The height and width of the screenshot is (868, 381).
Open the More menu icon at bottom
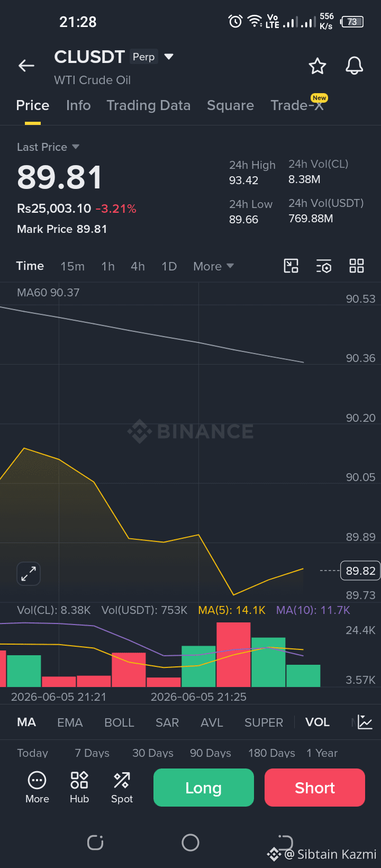(x=37, y=788)
